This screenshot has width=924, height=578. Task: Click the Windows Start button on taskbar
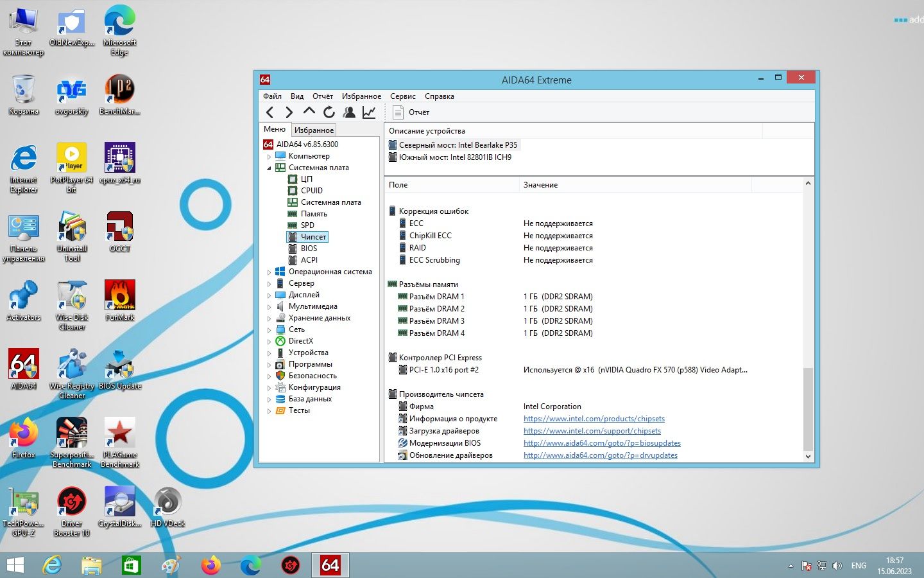click(x=15, y=565)
